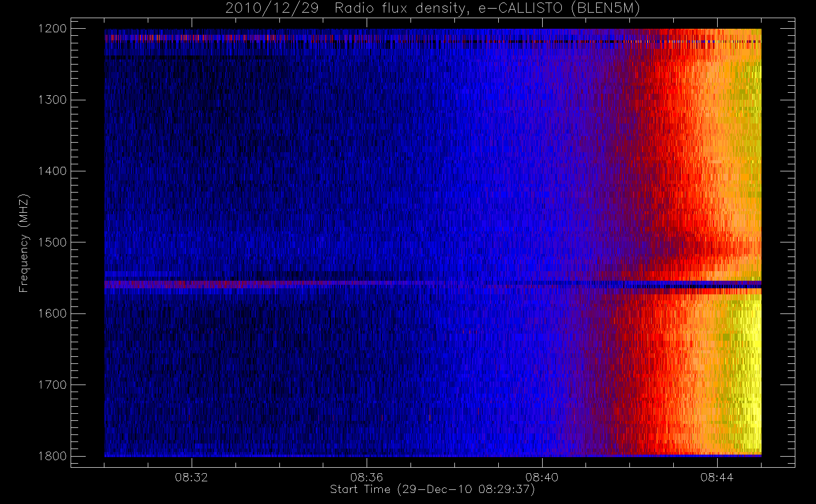Screen dimensions: 816x504
Task: Click the 08:36 time axis label
Action: pyautogui.click(x=367, y=477)
